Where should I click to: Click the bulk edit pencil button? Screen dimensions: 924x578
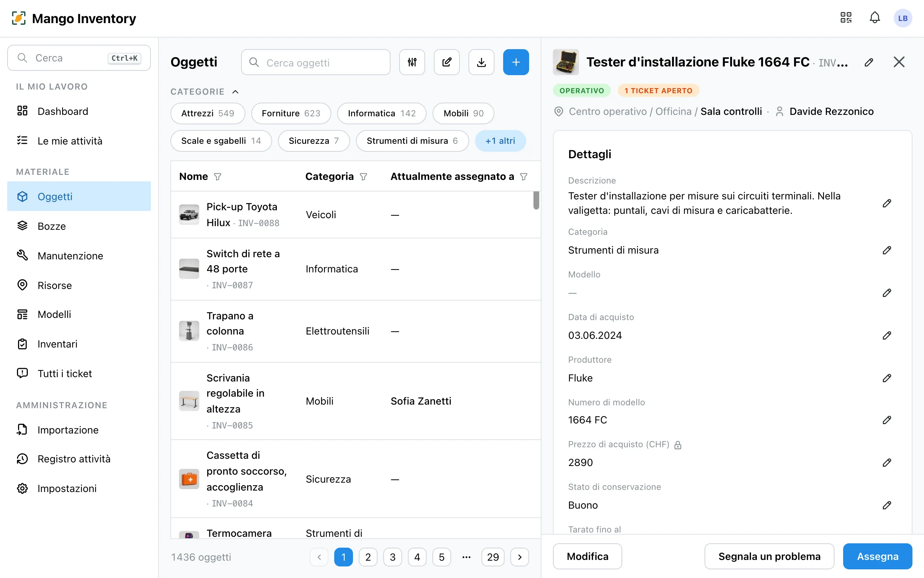pos(447,62)
